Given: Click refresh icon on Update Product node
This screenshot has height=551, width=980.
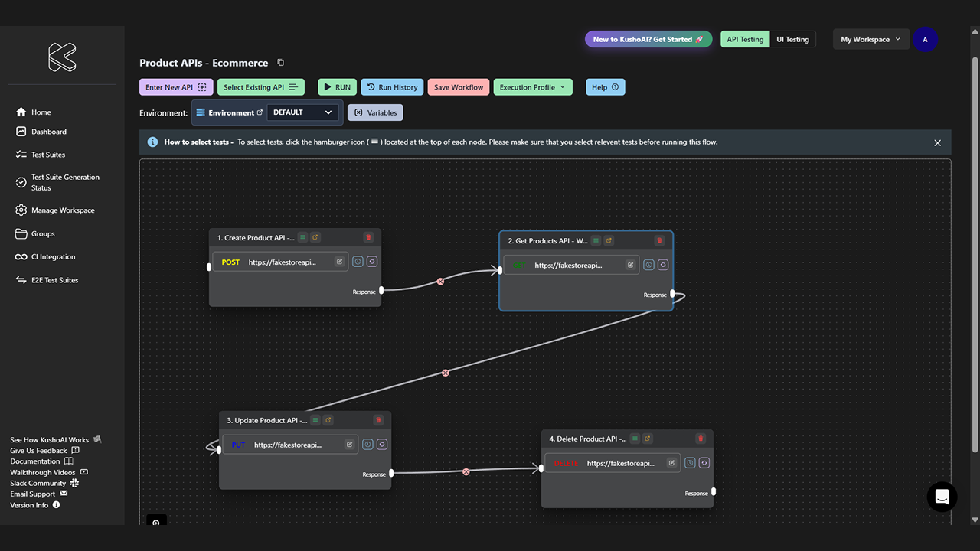Looking at the screenshot, I should point(382,445).
